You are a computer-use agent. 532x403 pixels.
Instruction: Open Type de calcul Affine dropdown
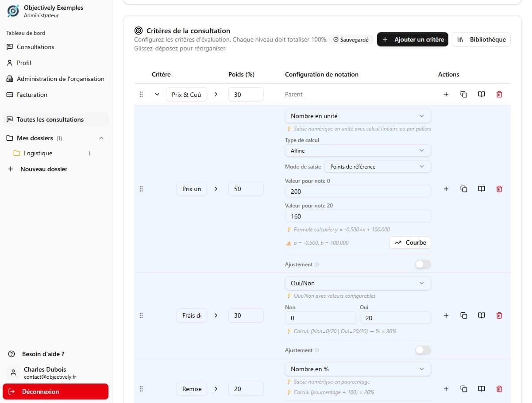coord(358,151)
